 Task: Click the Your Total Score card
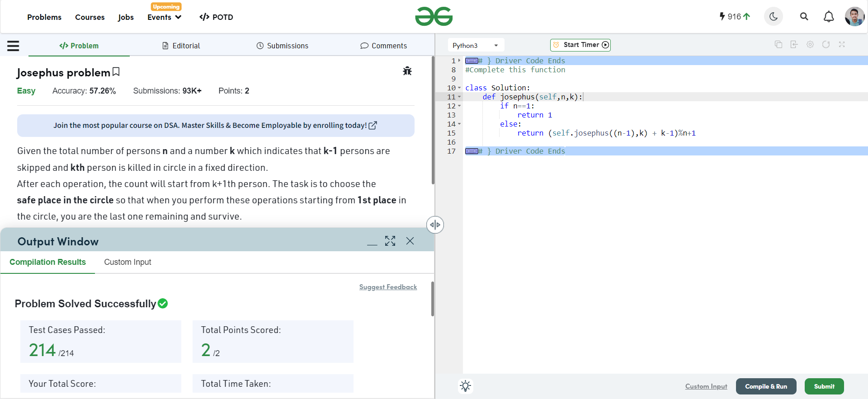101,384
